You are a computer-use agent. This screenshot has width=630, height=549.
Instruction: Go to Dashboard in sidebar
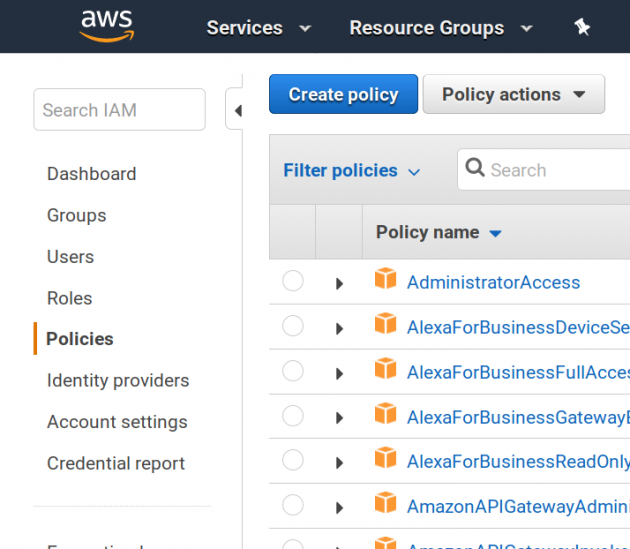92,174
